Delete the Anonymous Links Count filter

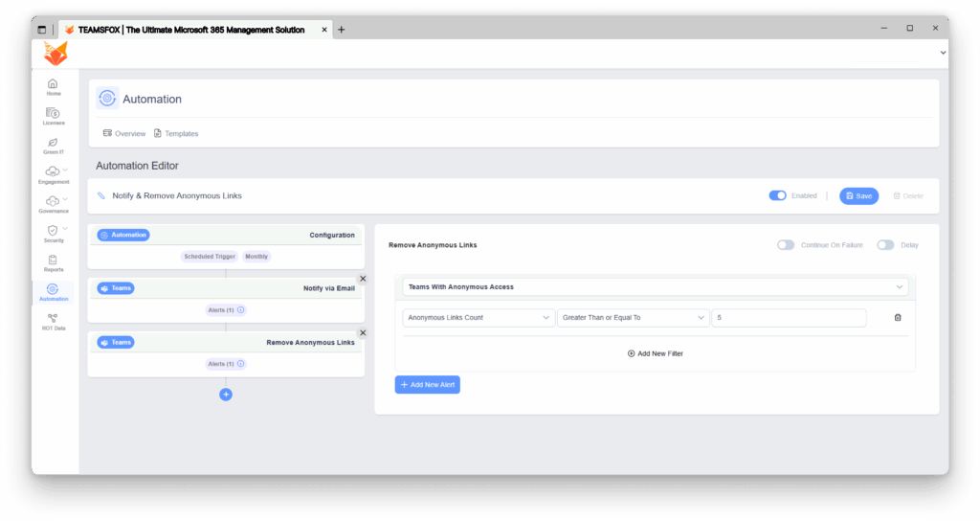(898, 318)
